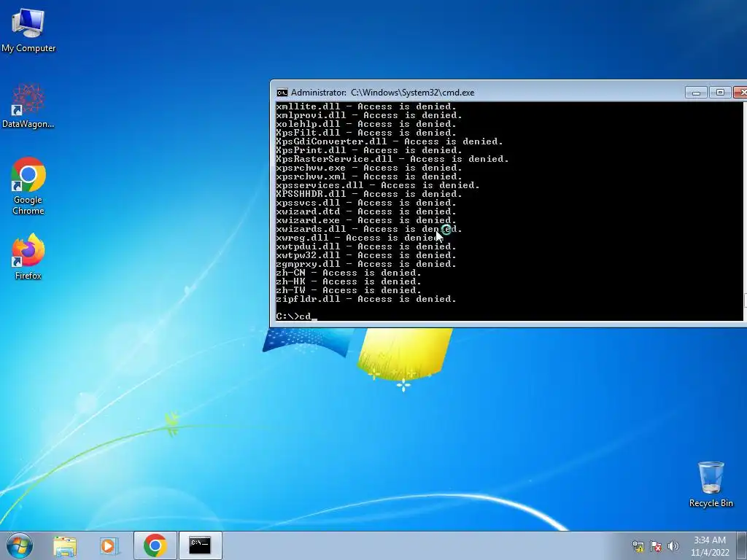Open the Action Center flag icon
747x560 pixels.
[x=656, y=546]
